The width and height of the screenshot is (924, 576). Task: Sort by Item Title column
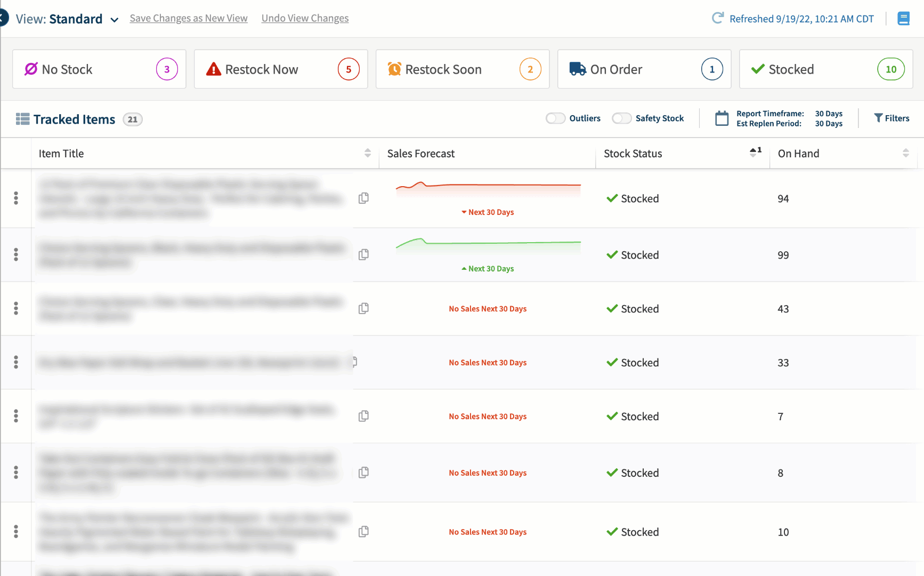[367, 154]
